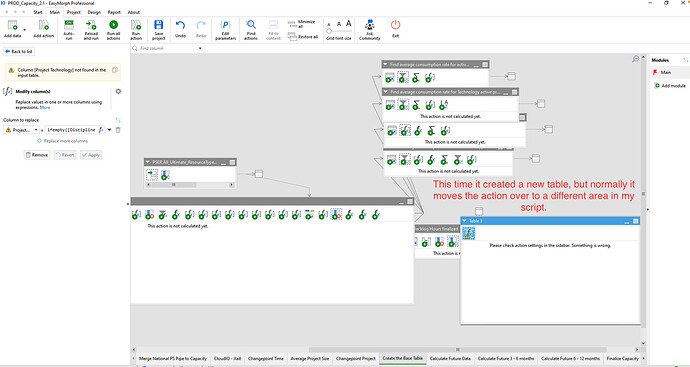Viewport: 690px width, 367px height.
Task: Click the Find column search field
Action: pos(167,48)
